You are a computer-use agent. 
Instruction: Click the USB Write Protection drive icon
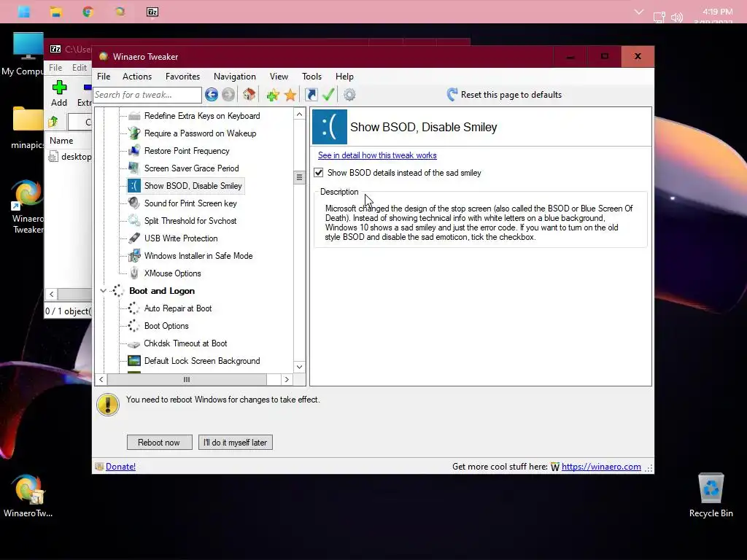(x=134, y=238)
